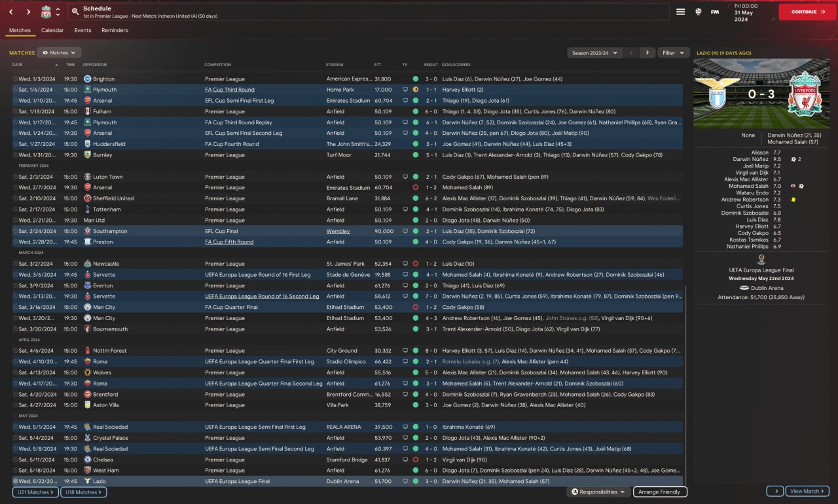Go to next season with right chevron

(647, 52)
